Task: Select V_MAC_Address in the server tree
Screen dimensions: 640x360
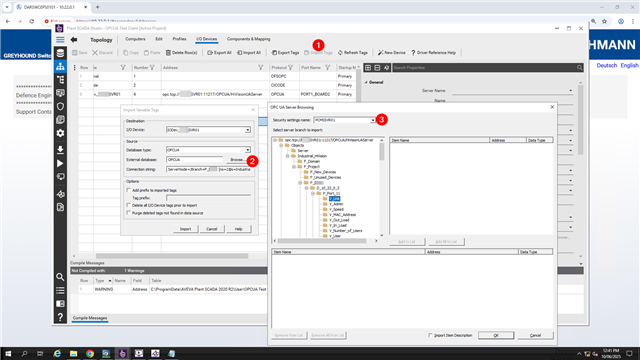Action: 342,215
